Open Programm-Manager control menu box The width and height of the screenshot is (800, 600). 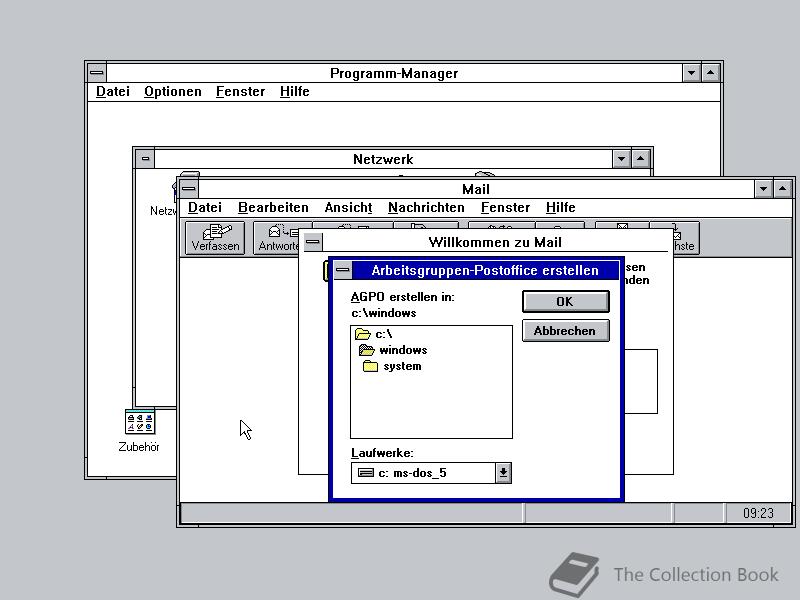(97, 73)
